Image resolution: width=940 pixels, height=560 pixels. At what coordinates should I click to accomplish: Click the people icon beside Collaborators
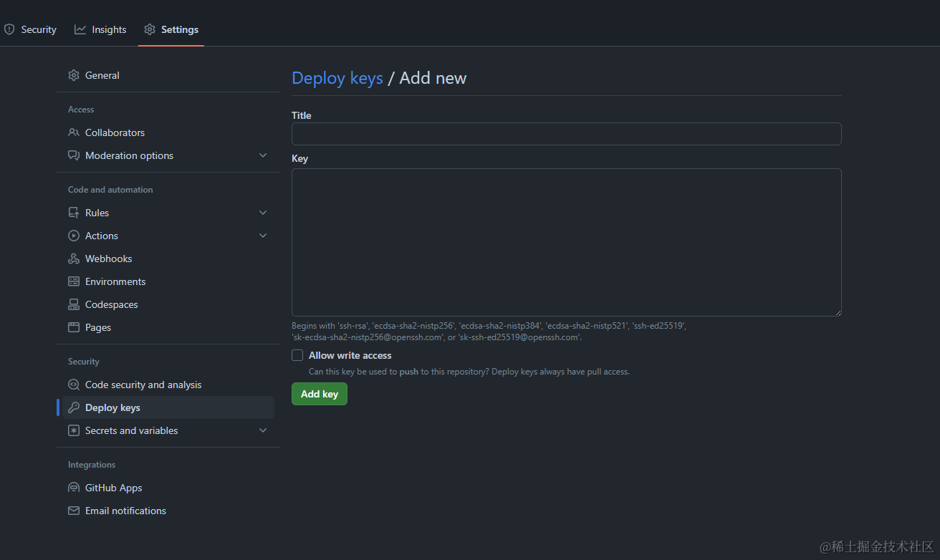click(x=74, y=132)
